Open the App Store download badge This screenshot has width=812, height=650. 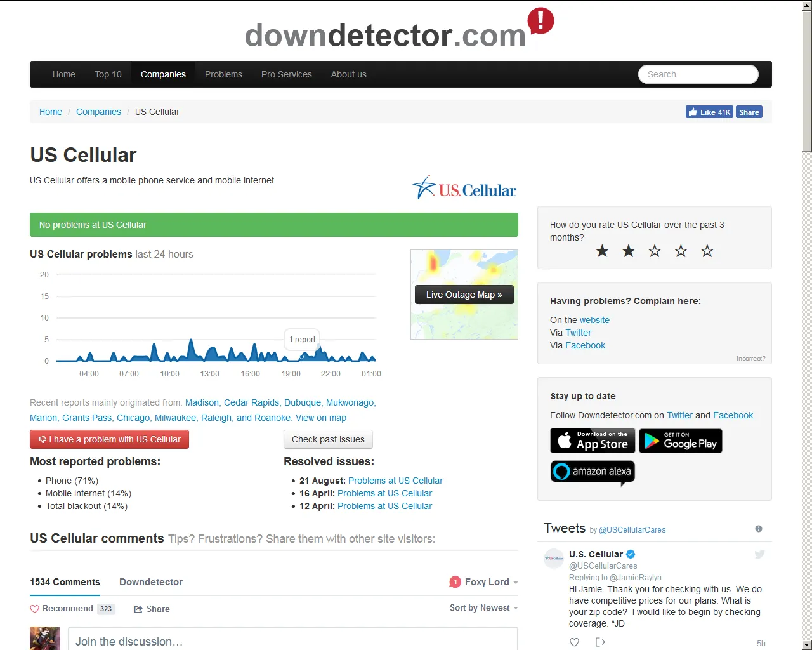(x=593, y=441)
